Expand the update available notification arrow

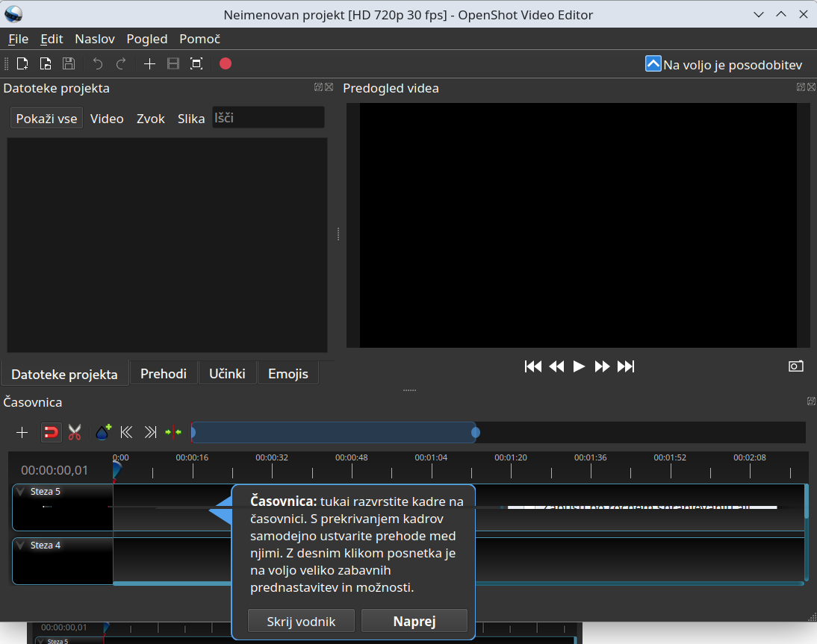(653, 64)
